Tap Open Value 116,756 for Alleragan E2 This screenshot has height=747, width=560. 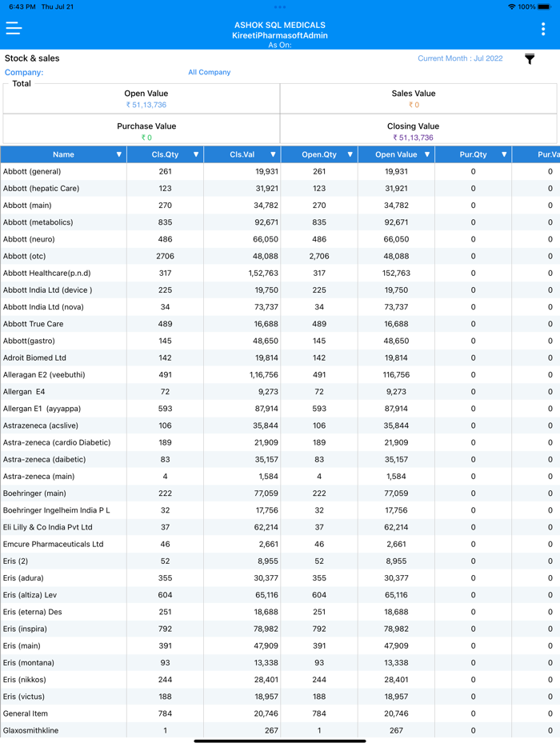(x=396, y=374)
